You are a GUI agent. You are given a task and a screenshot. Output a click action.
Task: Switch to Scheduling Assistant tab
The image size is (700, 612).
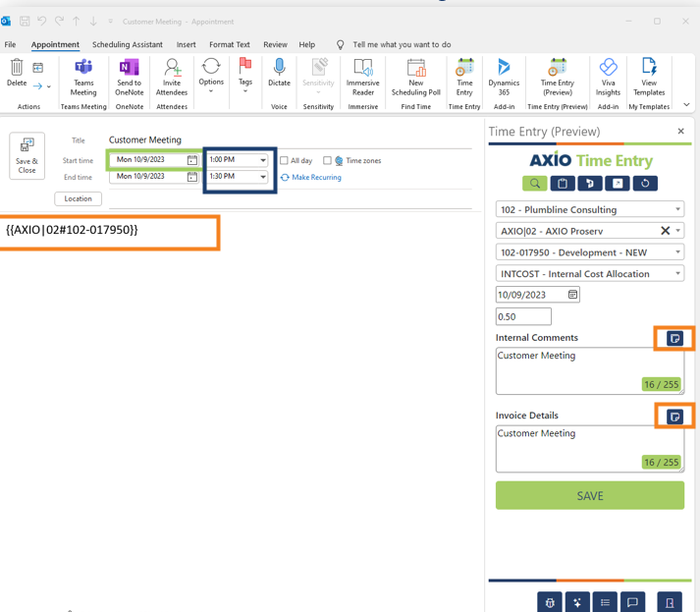click(128, 44)
